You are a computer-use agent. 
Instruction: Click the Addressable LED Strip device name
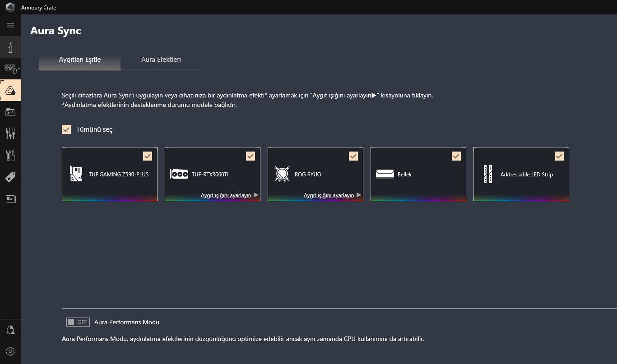coord(527,175)
